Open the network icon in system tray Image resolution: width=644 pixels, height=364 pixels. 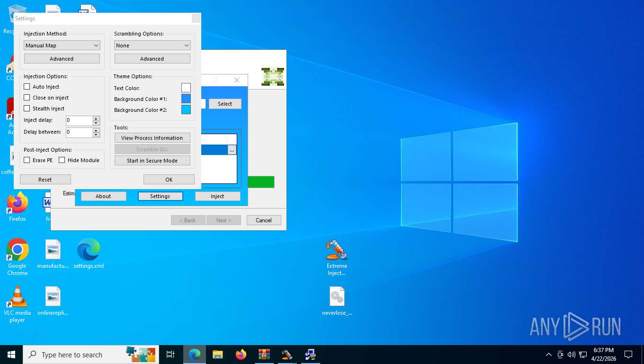583,355
